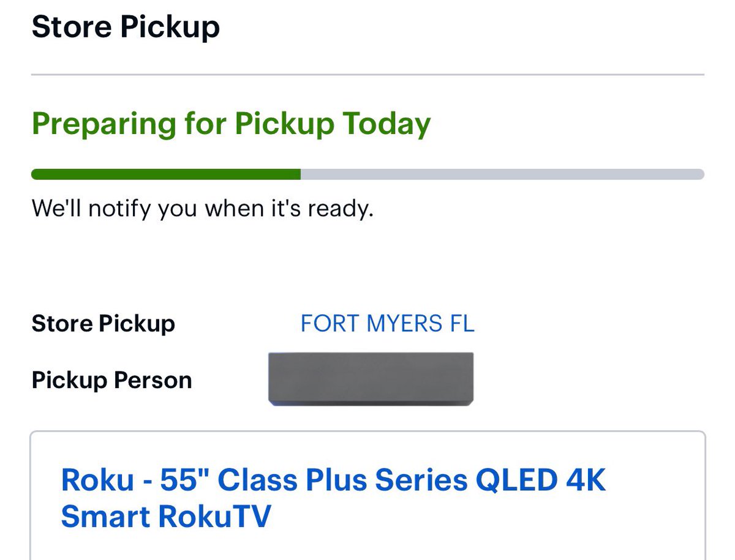Click the redacted gray pickup person name box
This screenshot has height=560, width=735.
[371, 379]
